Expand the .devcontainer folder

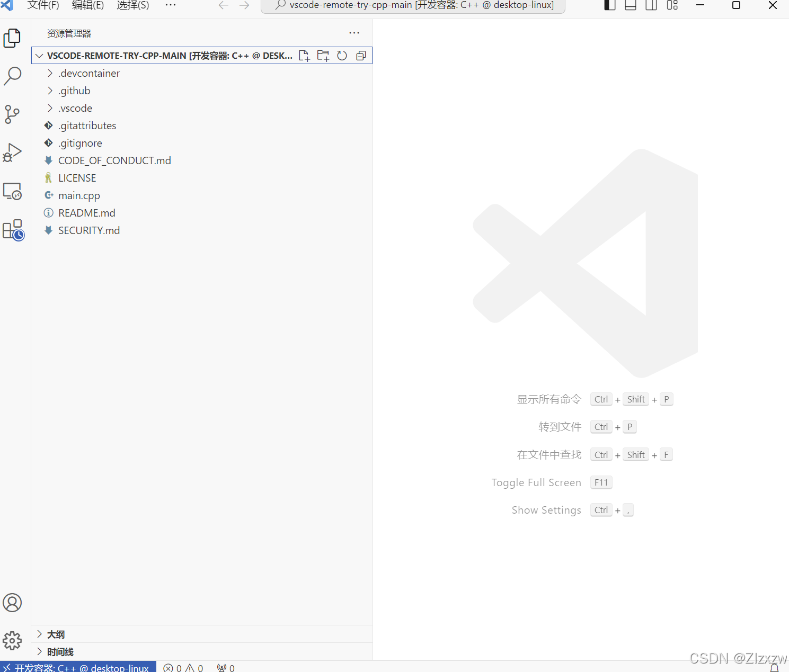coord(49,73)
